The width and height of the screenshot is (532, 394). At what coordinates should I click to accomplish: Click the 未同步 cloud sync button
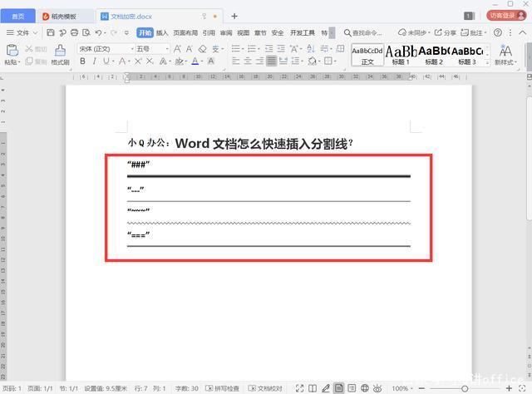pos(414,32)
